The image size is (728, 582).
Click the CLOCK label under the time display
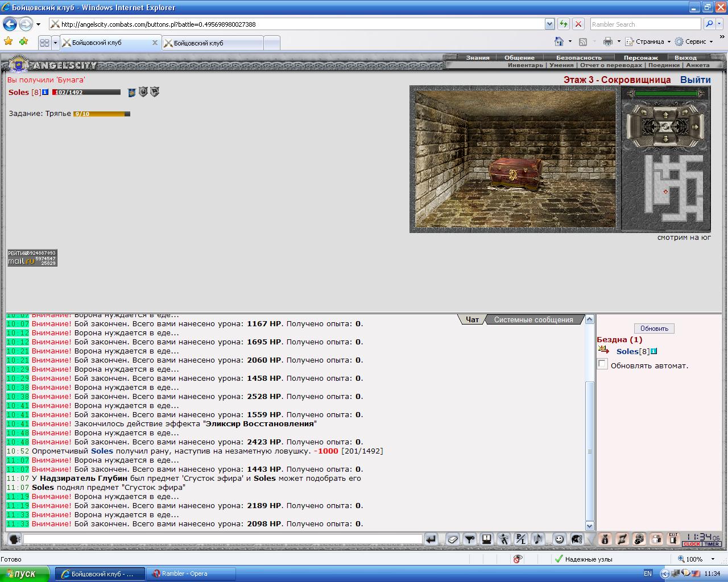coord(692,544)
